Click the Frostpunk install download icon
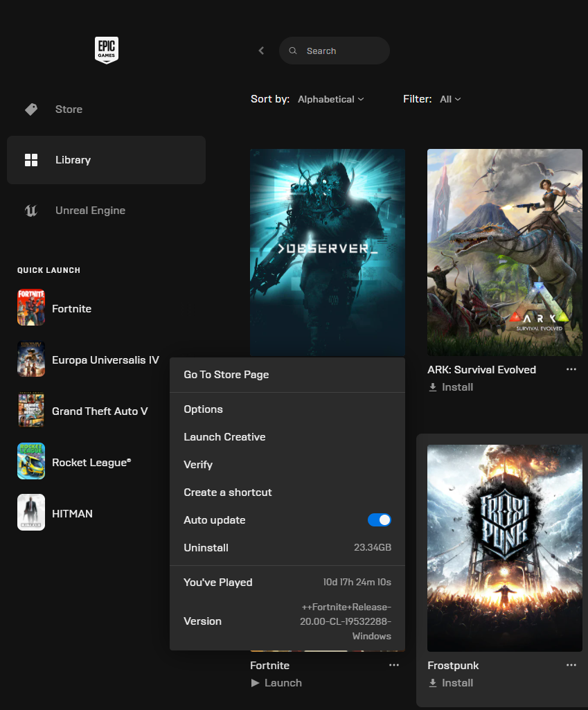 coord(433,683)
